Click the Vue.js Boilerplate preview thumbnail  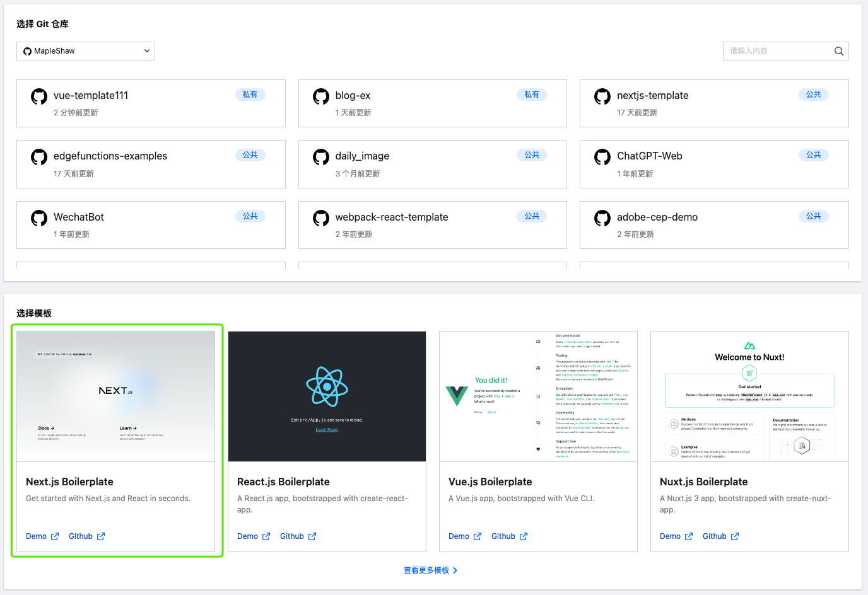coord(538,396)
